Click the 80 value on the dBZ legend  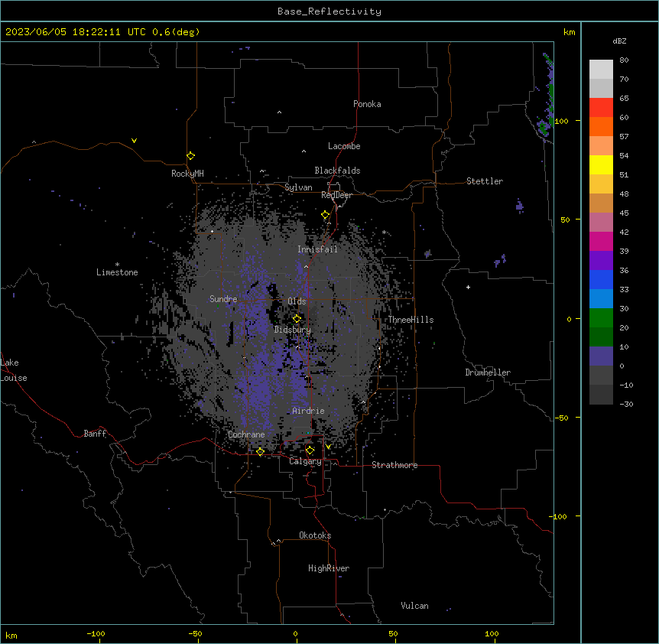[624, 60]
